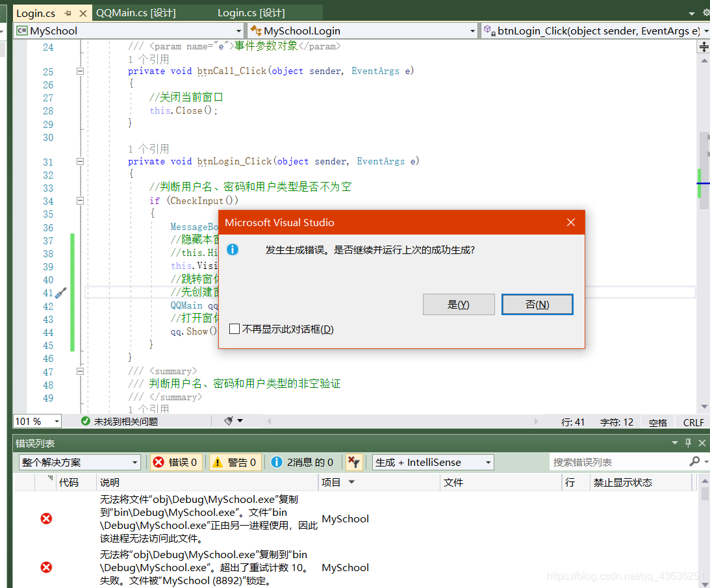Click the MySchool project cell in first error row
Viewport: 710px width, 588px height.
click(x=345, y=518)
